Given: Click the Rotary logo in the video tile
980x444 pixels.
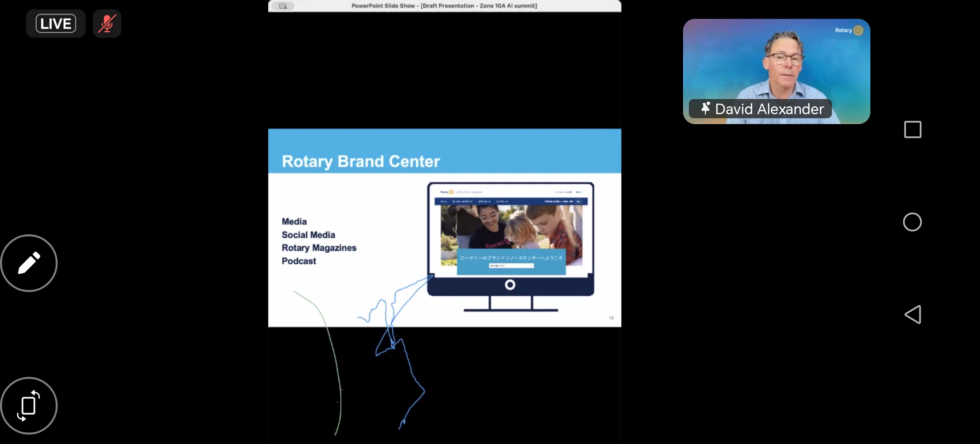Looking at the screenshot, I should point(849,30).
